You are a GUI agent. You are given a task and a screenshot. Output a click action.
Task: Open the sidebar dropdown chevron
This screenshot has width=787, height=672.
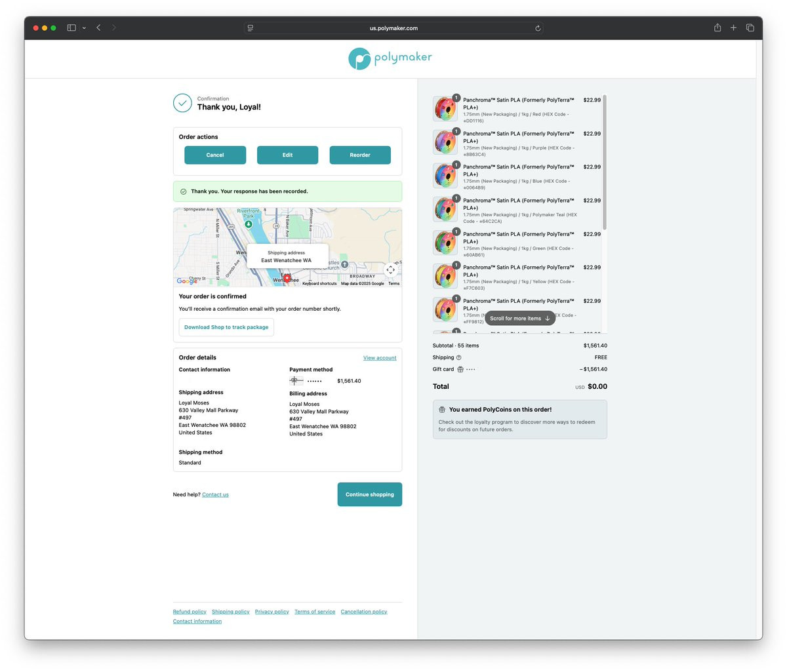click(84, 28)
